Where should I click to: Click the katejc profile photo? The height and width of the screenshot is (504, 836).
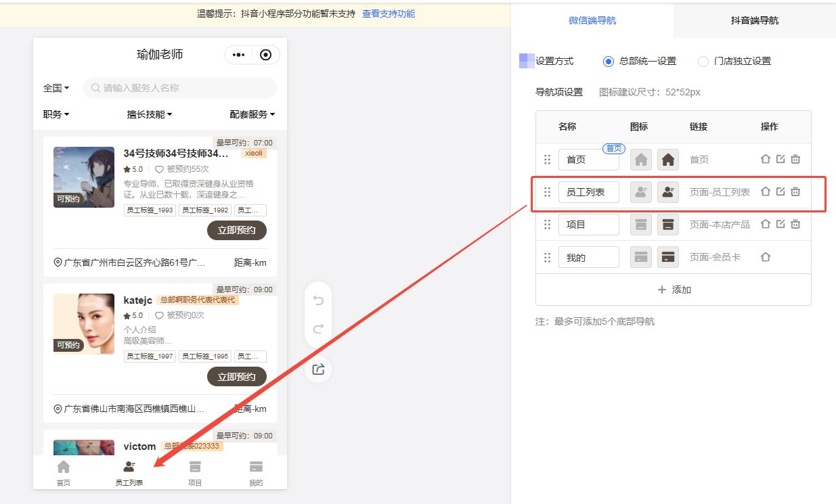pyautogui.click(x=84, y=323)
